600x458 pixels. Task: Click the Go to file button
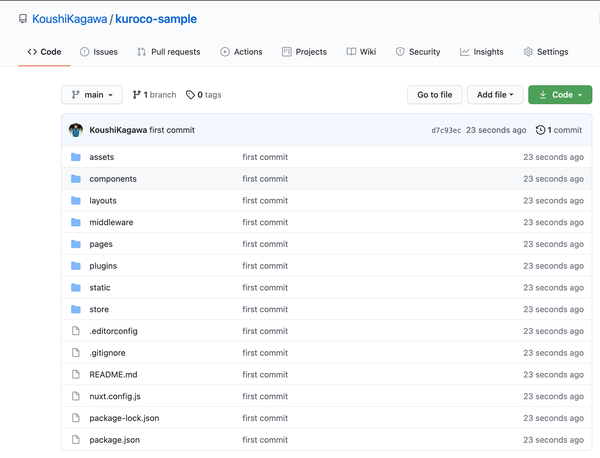click(435, 95)
